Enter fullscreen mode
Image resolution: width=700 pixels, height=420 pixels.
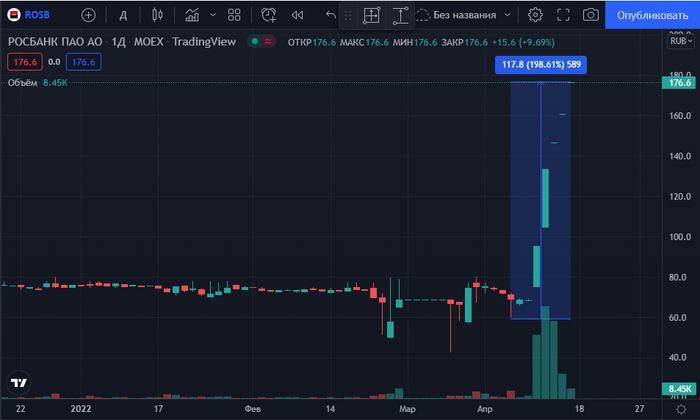point(564,15)
